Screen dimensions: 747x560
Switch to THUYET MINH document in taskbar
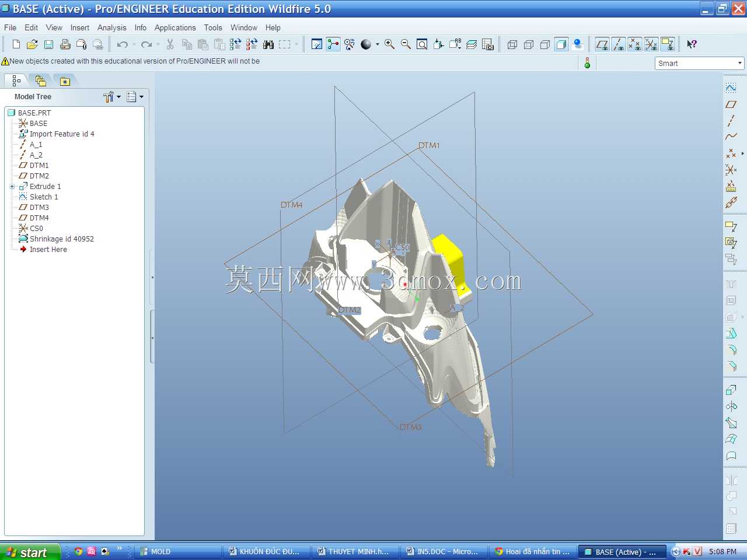pyautogui.click(x=356, y=552)
